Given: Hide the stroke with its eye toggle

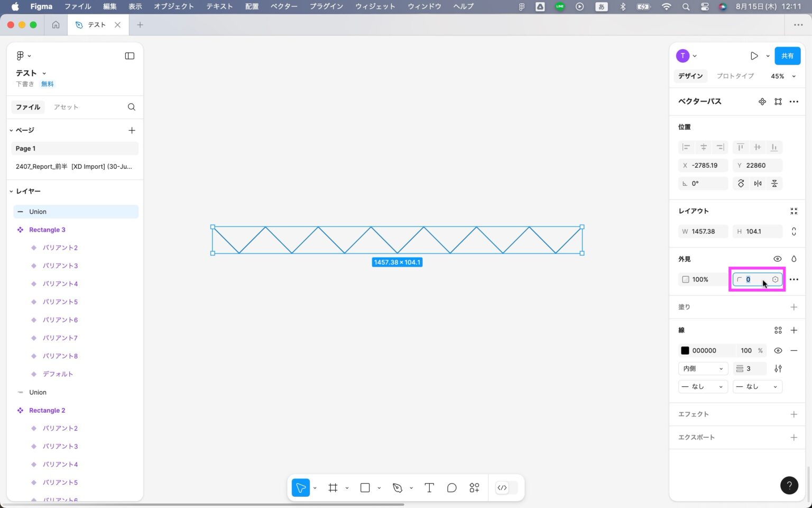Looking at the screenshot, I should pos(778,350).
